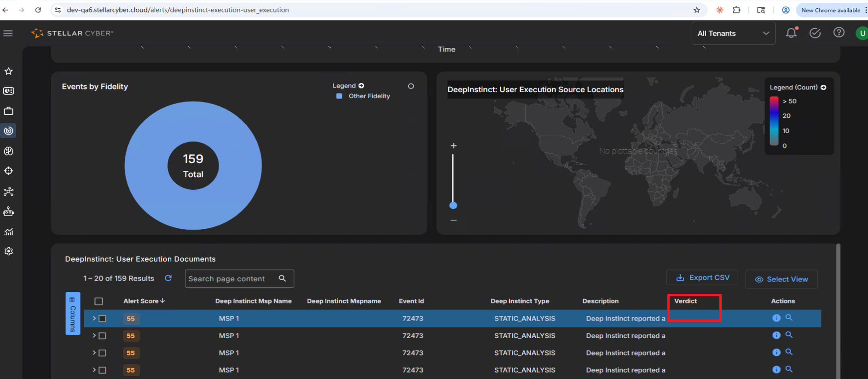The image size is (868, 379).
Task: Open the task checkmark circle icon
Action: [x=815, y=33]
